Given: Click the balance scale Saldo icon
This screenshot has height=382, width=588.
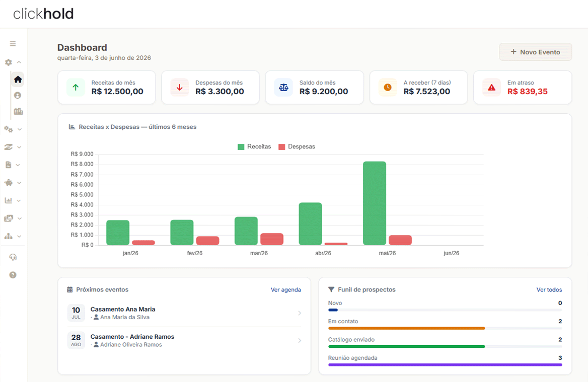Looking at the screenshot, I should pos(283,88).
